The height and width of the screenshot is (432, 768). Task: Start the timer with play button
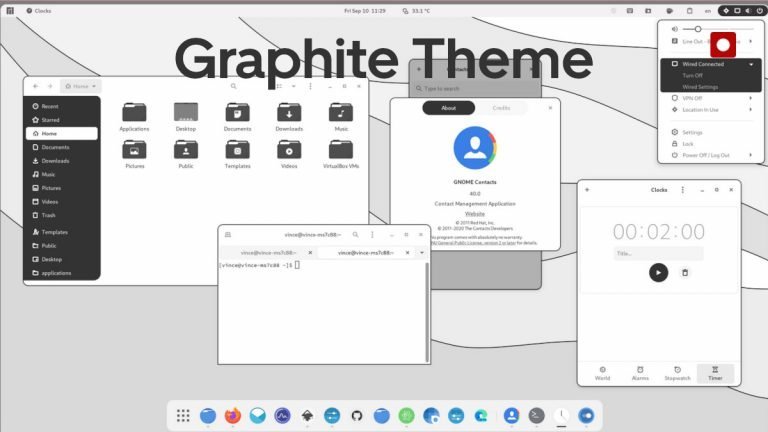point(658,273)
